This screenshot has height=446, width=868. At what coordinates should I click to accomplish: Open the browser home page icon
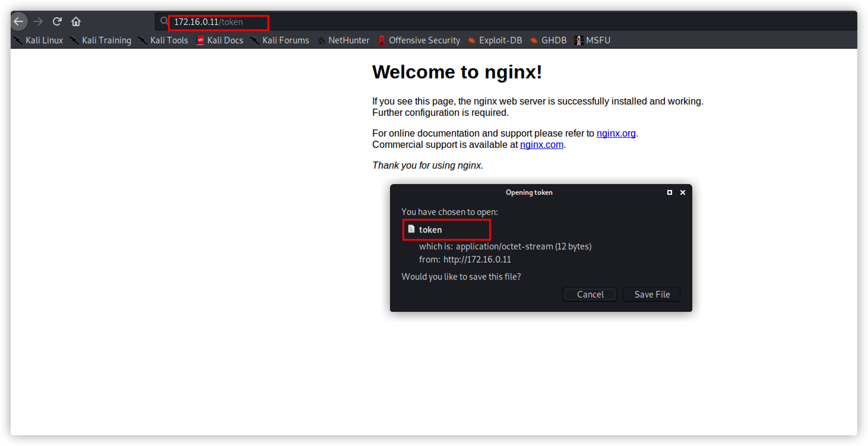[x=76, y=22]
